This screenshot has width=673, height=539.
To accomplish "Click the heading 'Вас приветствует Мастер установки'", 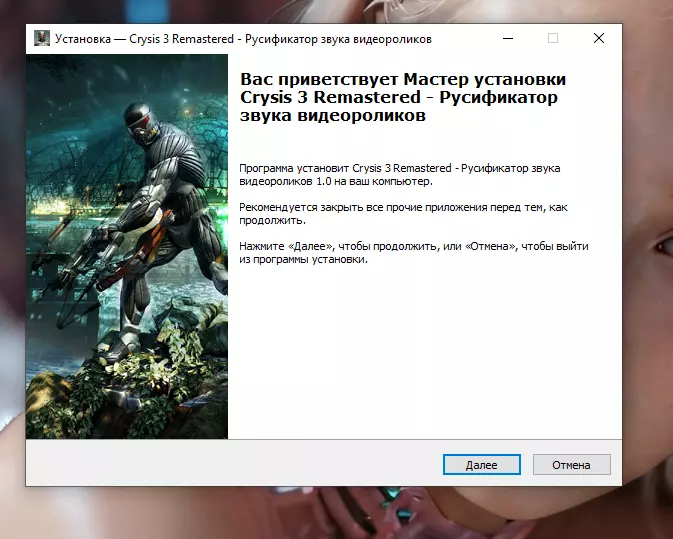I will pos(403,79).
